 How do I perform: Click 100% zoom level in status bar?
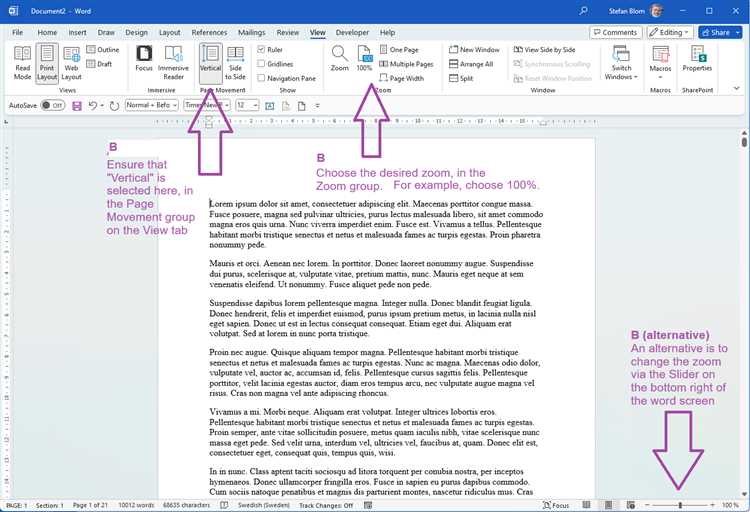click(x=730, y=505)
